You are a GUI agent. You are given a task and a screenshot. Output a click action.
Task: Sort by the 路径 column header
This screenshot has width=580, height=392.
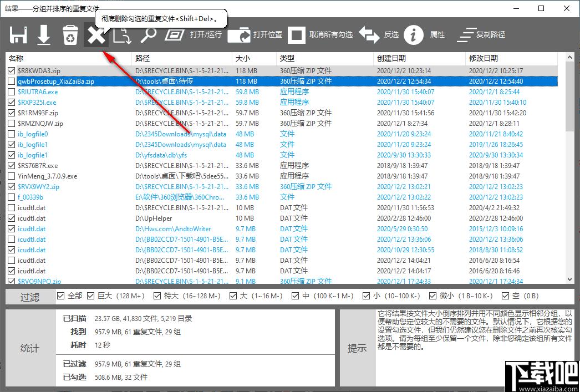tap(182, 58)
